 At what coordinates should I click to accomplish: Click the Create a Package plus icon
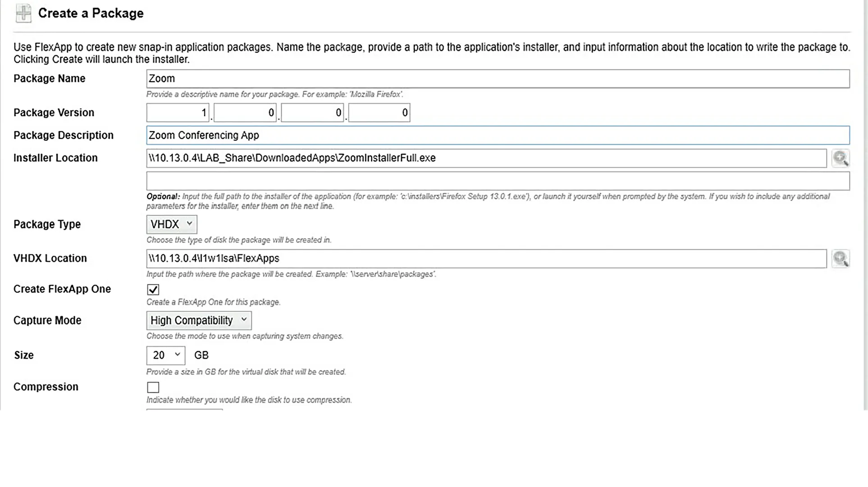point(23,13)
